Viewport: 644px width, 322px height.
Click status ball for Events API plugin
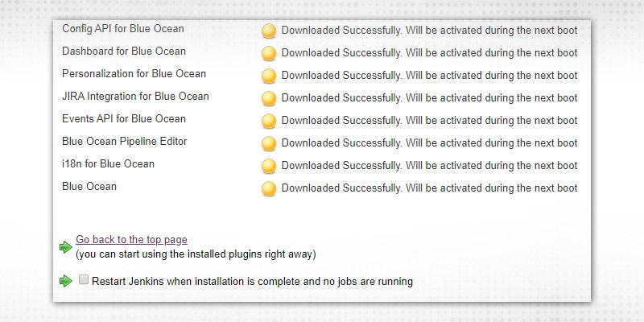point(269,122)
